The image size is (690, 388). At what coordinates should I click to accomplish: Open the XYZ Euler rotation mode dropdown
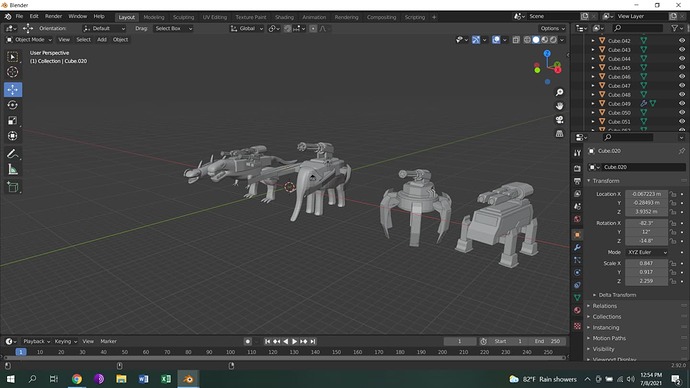click(x=647, y=252)
